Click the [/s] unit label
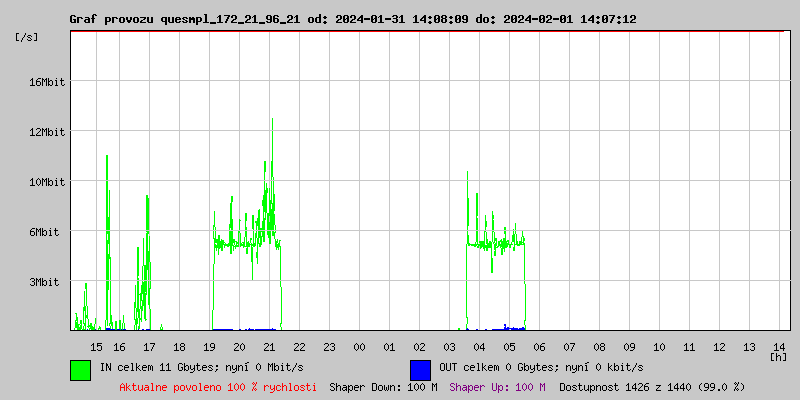Image resolution: width=800 pixels, height=400 pixels. (27, 37)
